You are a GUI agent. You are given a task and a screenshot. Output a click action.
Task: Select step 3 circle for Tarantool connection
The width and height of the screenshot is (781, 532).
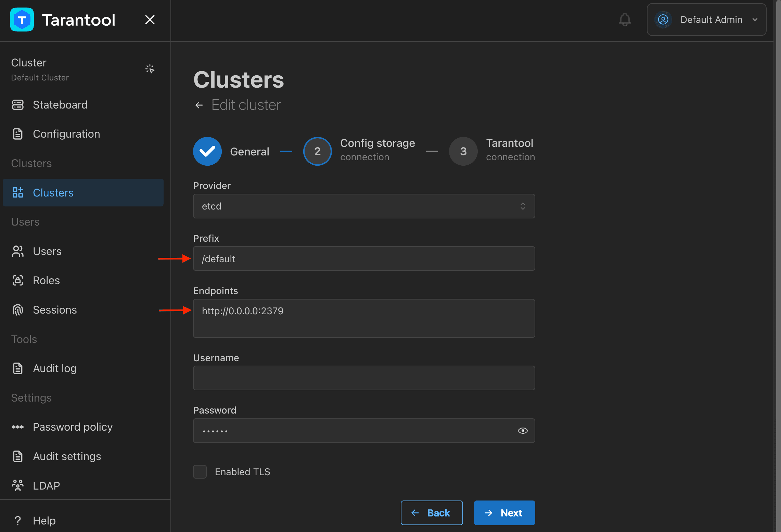pos(463,151)
